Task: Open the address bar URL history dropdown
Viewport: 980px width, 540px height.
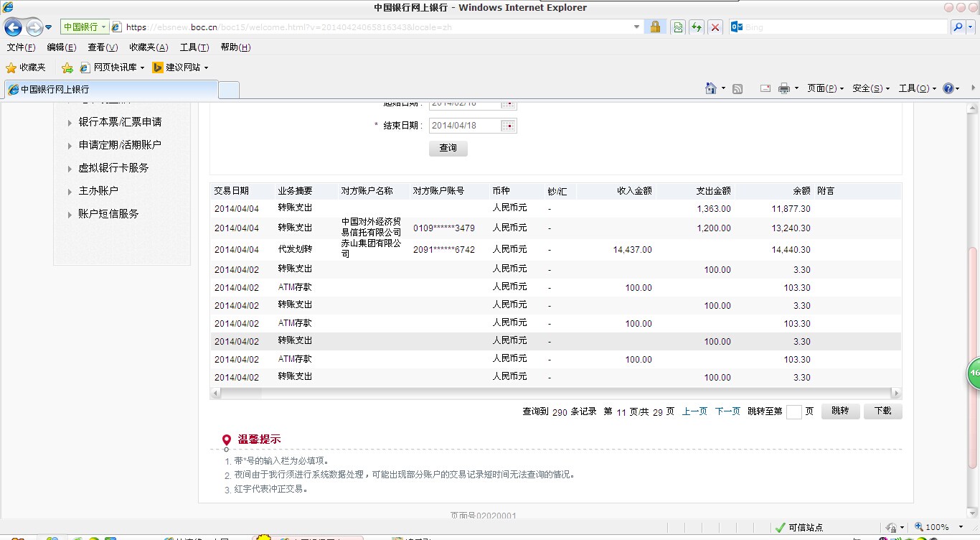Action: [x=636, y=27]
